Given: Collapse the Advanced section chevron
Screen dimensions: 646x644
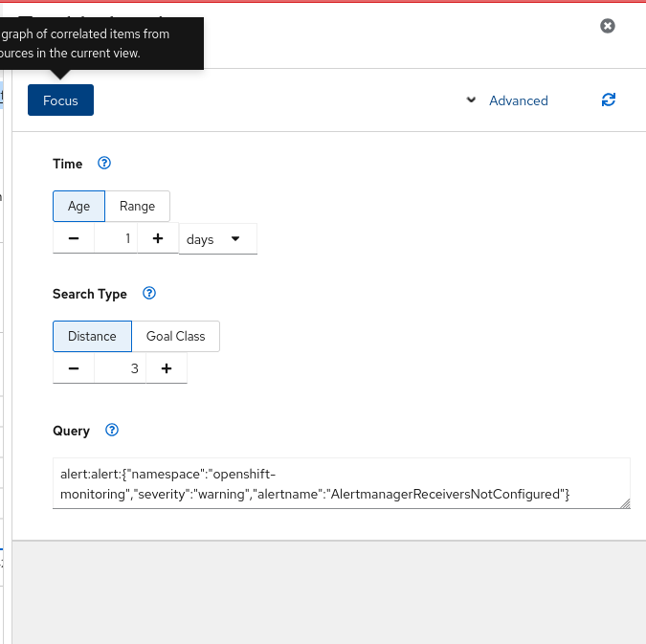Looking at the screenshot, I should [471, 100].
